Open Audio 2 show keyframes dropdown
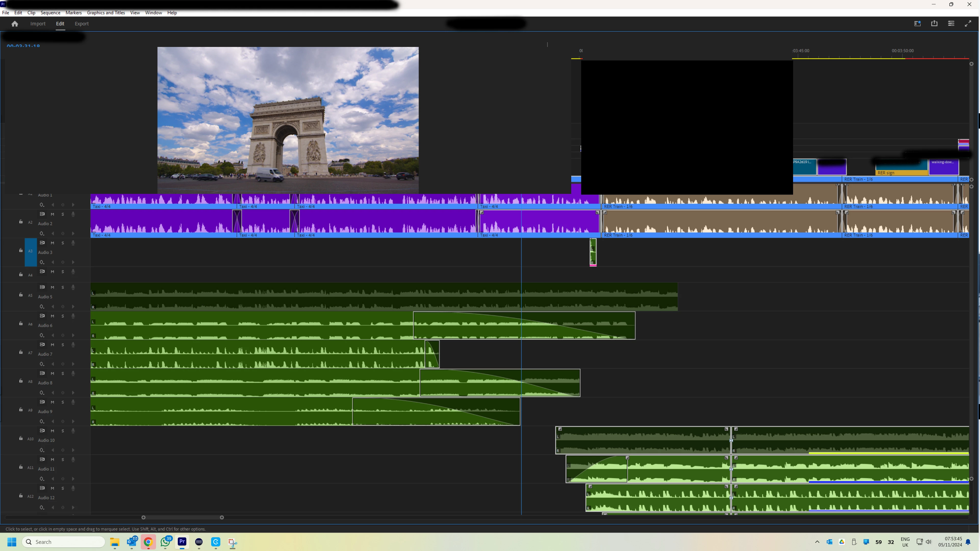The width and height of the screenshot is (980, 551). click(42, 233)
